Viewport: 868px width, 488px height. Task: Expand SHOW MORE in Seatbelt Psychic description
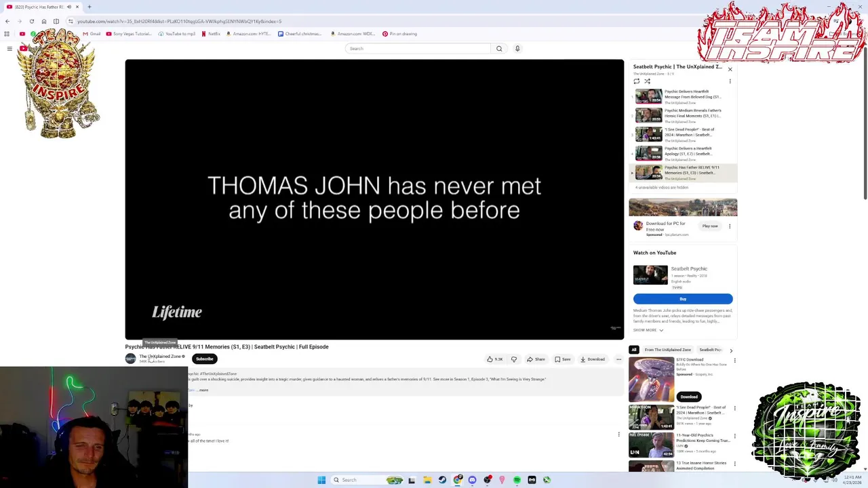(x=648, y=330)
